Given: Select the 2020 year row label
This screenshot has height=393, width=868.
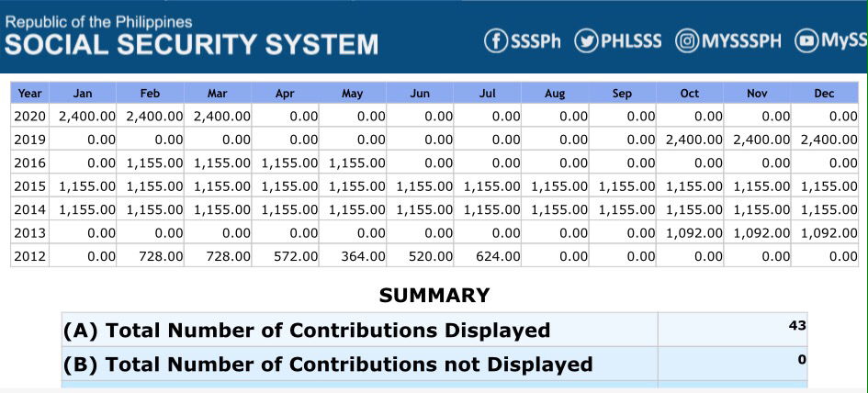Looking at the screenshot, I should click(30, 117).
